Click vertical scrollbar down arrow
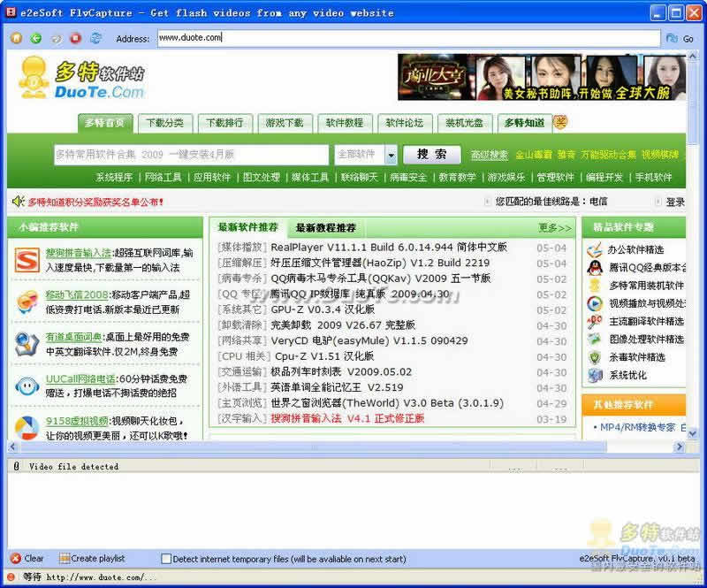Viewport: 707px width, 588px height. pos(692,433)
